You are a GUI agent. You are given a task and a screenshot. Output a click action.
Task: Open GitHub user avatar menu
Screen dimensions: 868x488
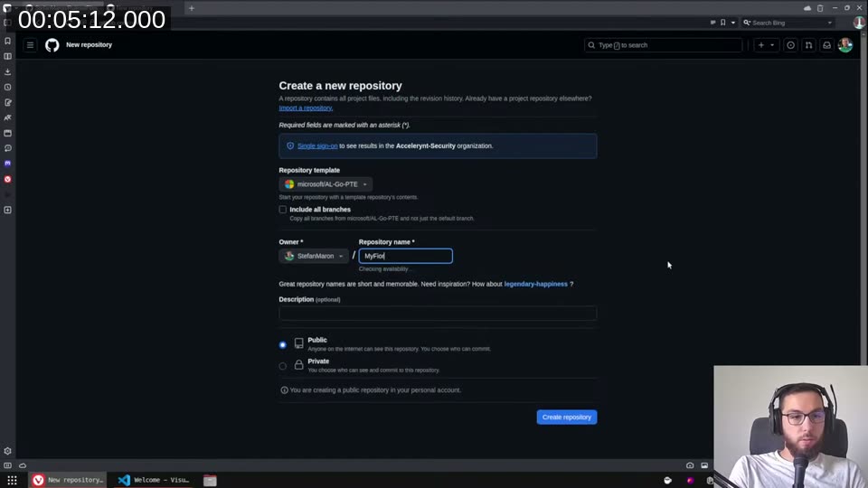point(845,45)
